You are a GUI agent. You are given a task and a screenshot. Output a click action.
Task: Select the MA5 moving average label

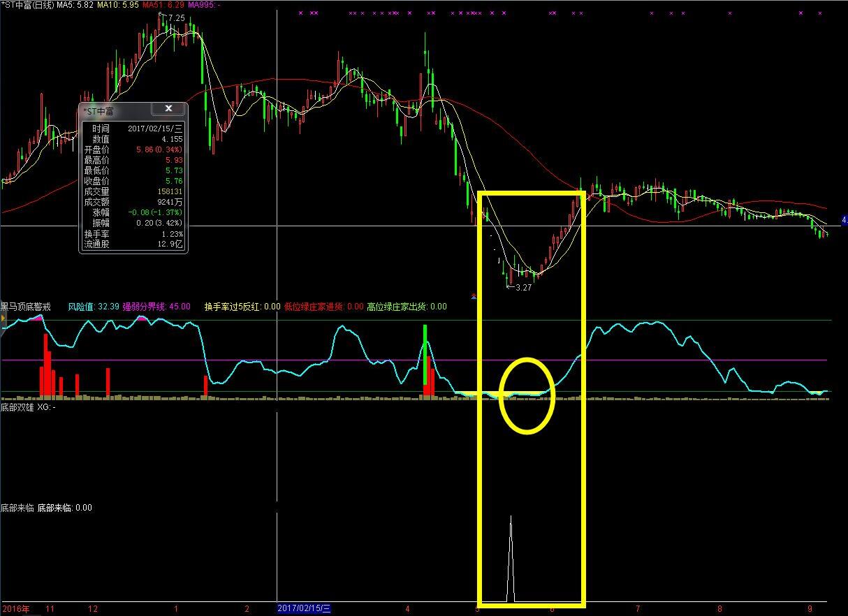[74, 5]
